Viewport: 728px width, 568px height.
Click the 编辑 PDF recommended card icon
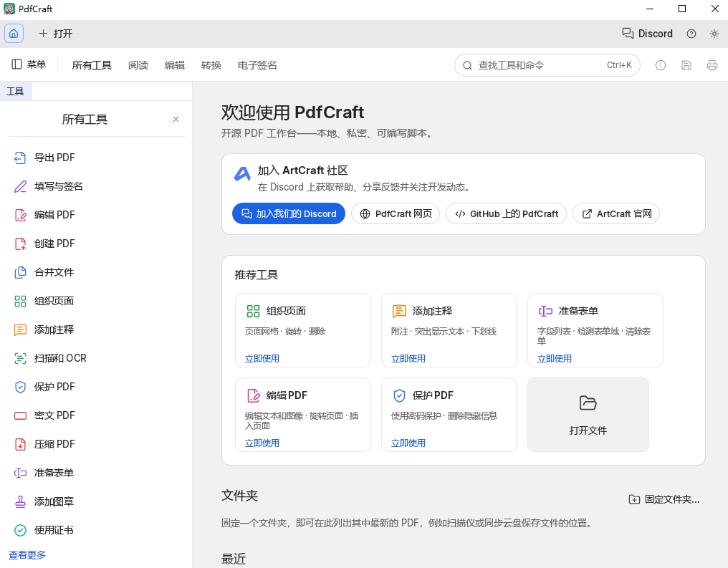tap(253, 395)
